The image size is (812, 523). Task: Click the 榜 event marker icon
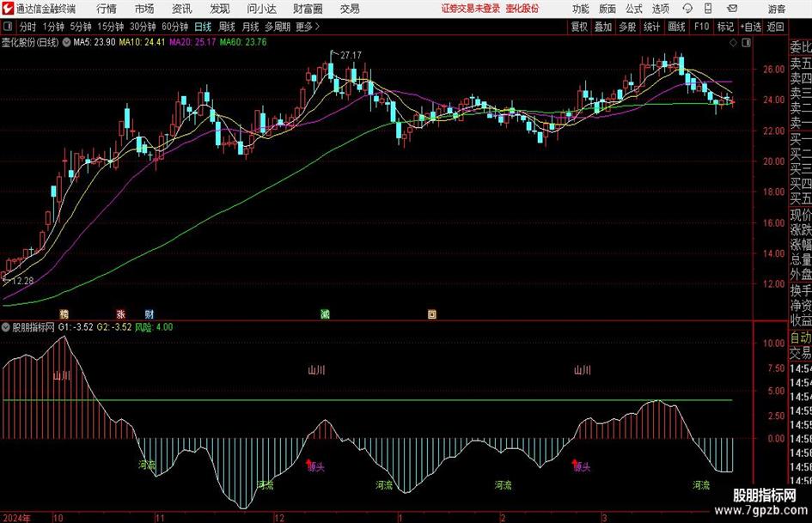[x=64, y=313]
